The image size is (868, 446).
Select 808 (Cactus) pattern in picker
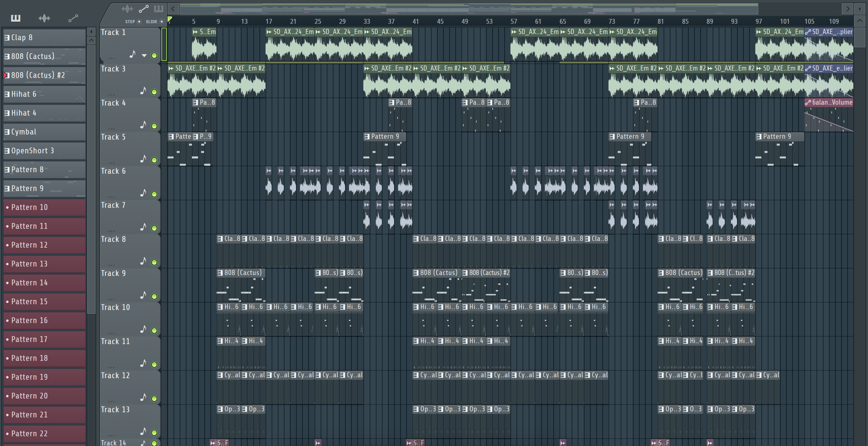(44, 56)
